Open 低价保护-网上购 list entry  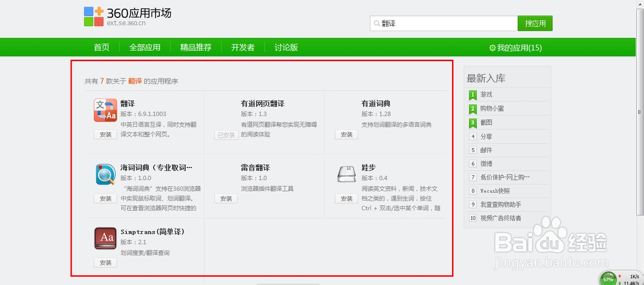click(505, 177)
